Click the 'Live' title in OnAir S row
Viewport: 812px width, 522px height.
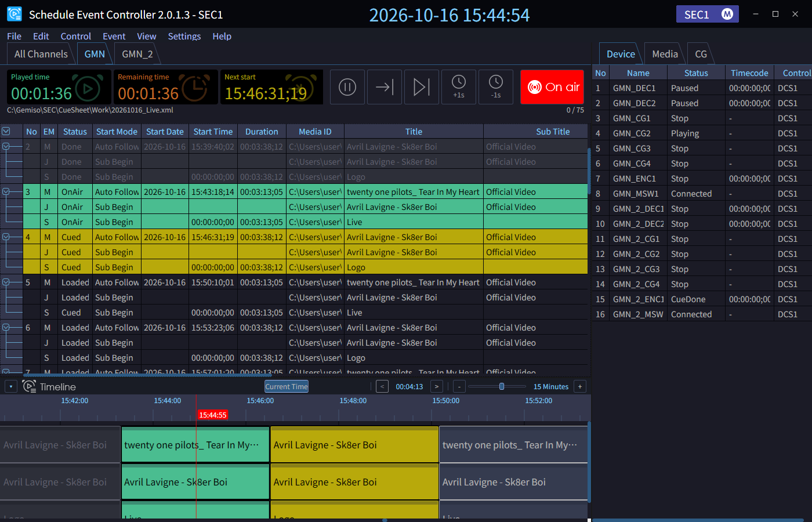354,222
